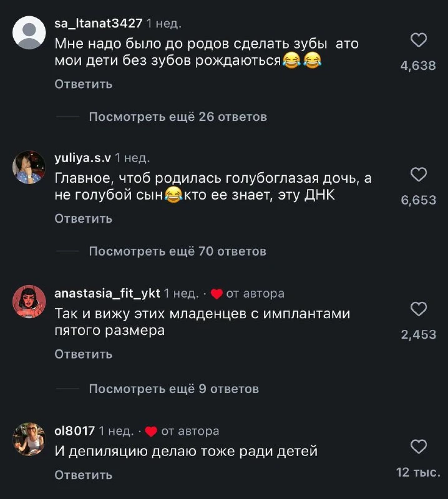Open the ol8017 username link

75,431
